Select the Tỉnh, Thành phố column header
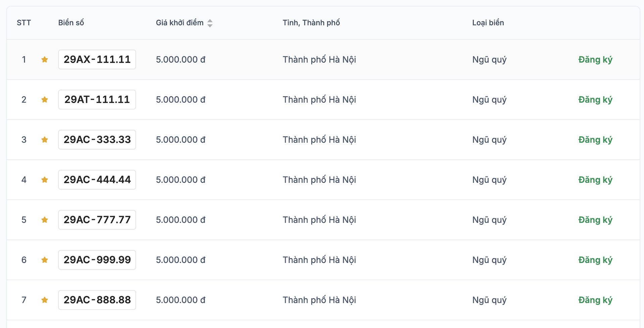 point(311,23)
